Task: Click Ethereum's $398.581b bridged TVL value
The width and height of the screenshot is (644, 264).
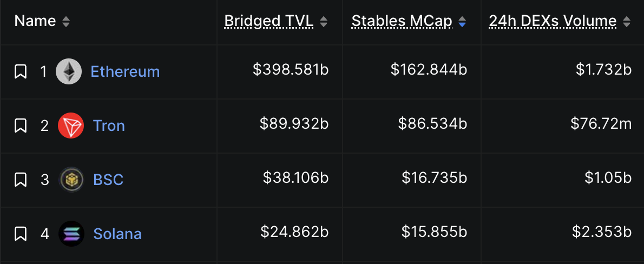Action: (x=291, y=70)
